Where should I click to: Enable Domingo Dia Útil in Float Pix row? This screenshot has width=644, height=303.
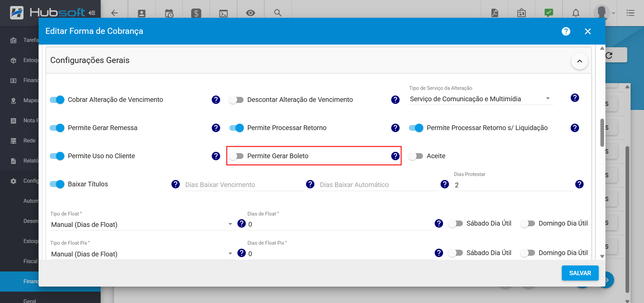pos(528,253)
